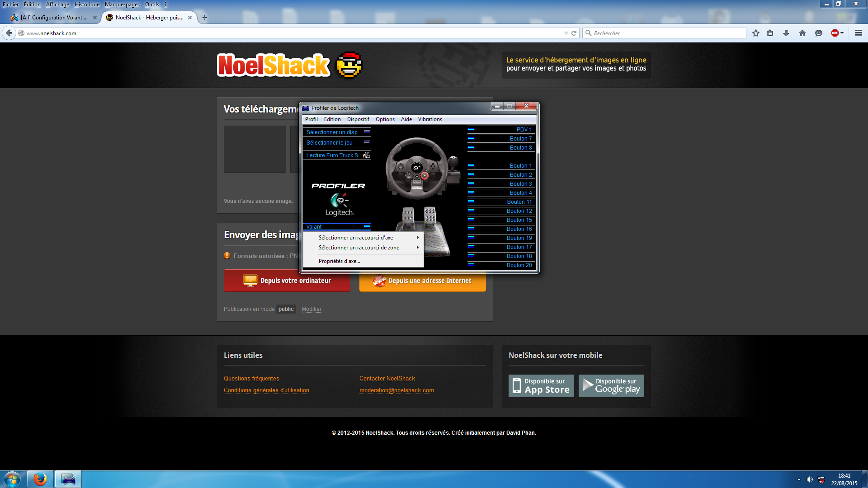Select the Bouton 19 entry
This screenshot has width=868, height=488.
tap(501, 238)
